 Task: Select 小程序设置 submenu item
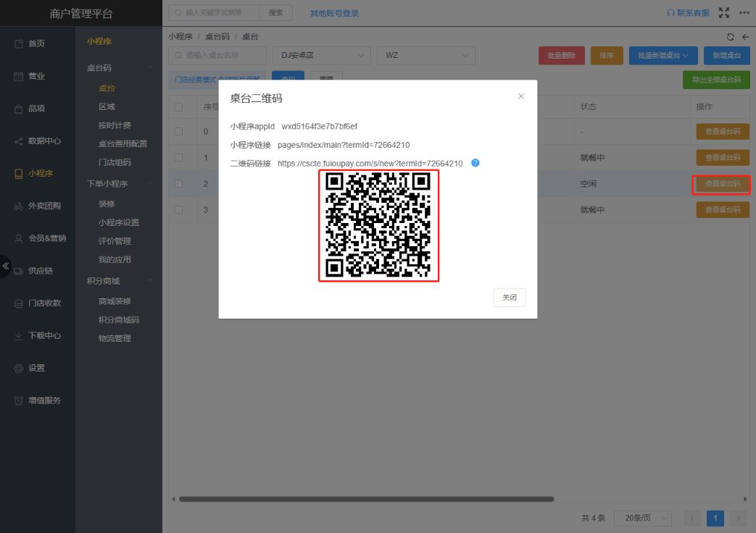[x=119, y=222]
